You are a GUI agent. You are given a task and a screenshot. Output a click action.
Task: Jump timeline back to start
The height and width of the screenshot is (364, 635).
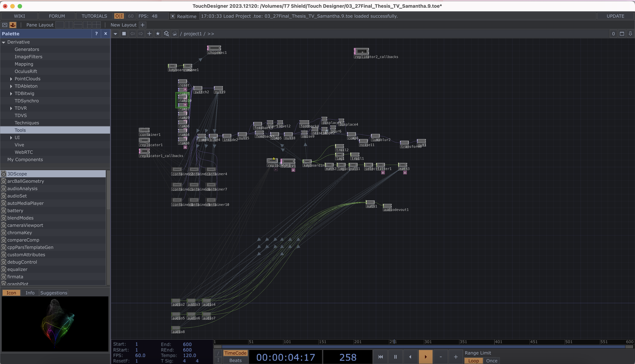pos(380,357)
